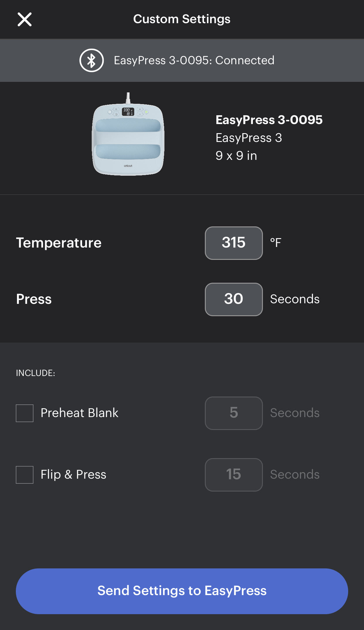Image resolution: width=364 pixels, height=630 pixels.
Task: Tap the Flip & Press seconds field
Action: 234,475
